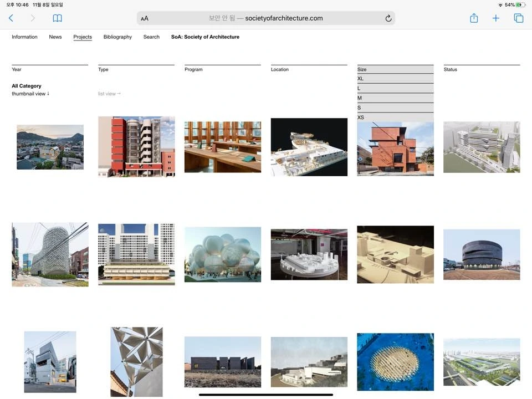Open the red brick house project thumbnail
Image resolution: width=532 pixels, height=399 pixels.
[395, 149]
